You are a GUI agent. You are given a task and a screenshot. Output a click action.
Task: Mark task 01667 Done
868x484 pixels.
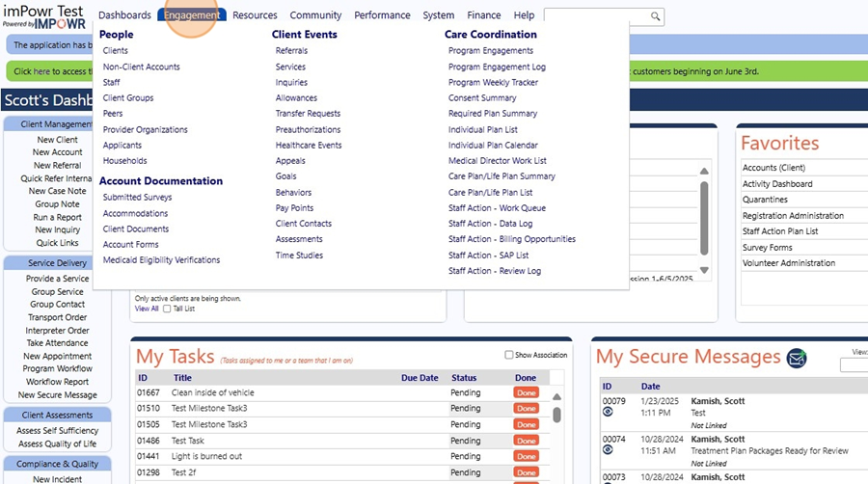click(x=526, y=392)
